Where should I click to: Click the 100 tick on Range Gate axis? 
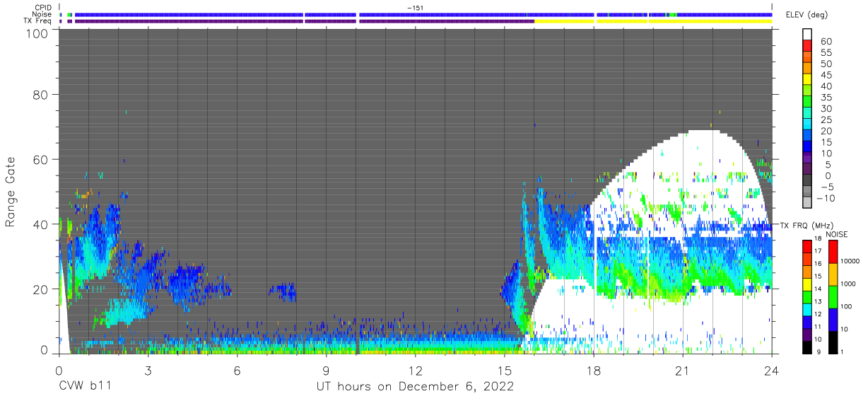37,33
